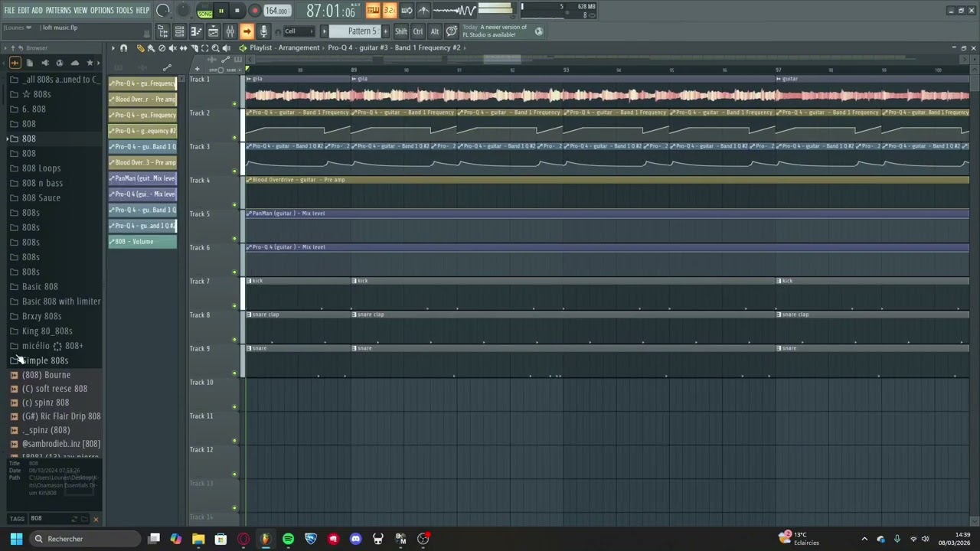Open the OPTIONS menu
The height and width of the screenshot is (551, 980).
pyautogui.click(x=102, y=10)
